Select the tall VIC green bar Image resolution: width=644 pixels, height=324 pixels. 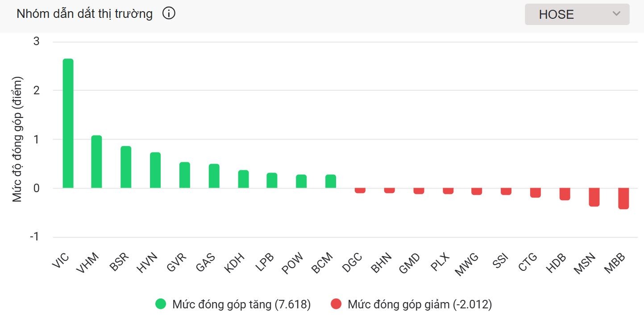pos(68,123)
